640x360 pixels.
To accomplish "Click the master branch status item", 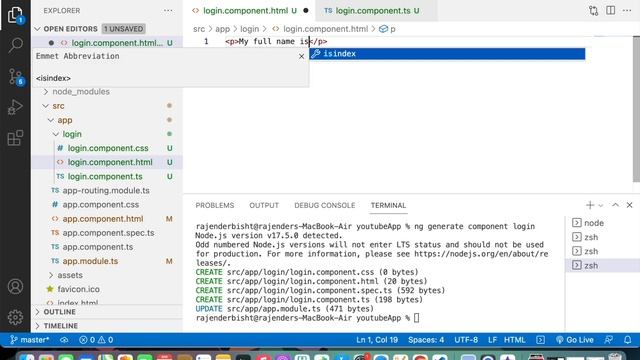I will point(29,340).
